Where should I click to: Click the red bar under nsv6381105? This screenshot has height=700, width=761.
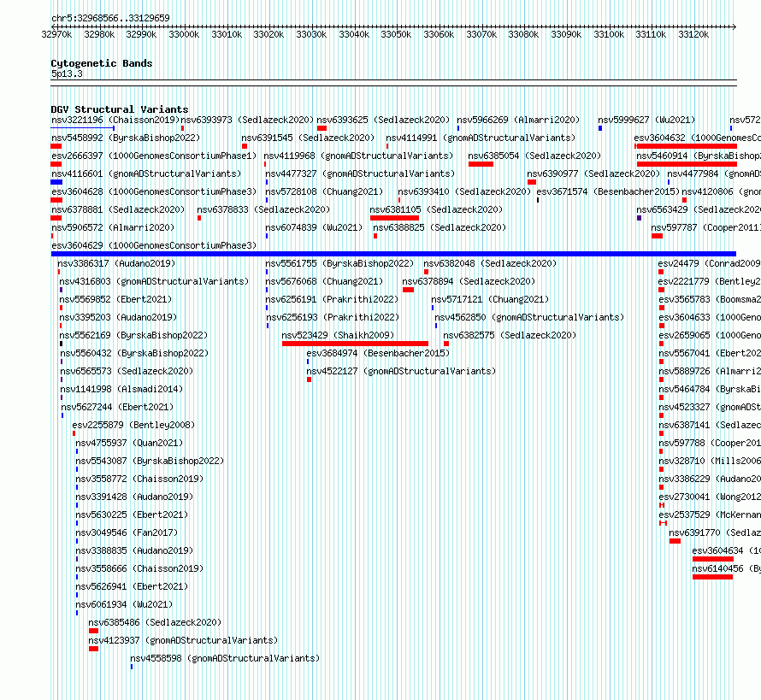394,218
